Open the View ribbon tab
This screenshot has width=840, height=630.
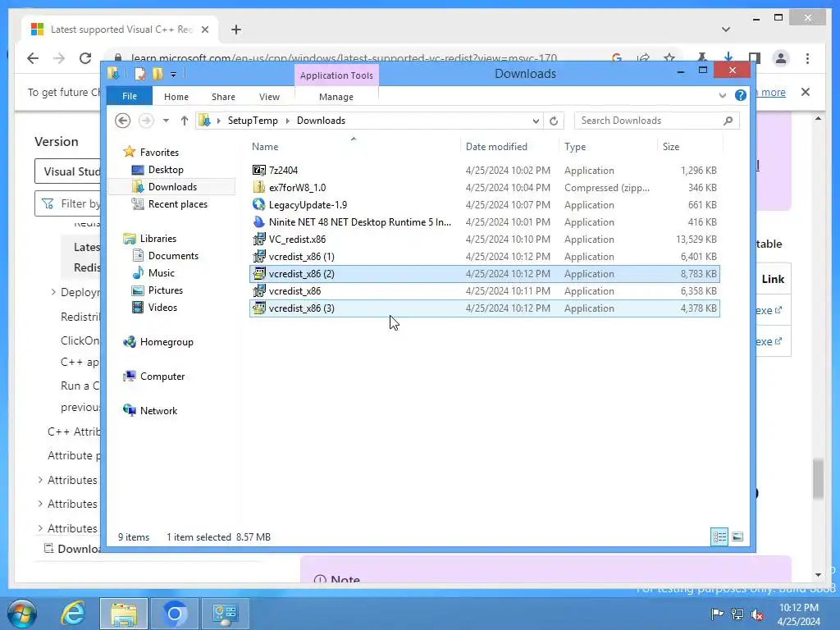(269, 97)
